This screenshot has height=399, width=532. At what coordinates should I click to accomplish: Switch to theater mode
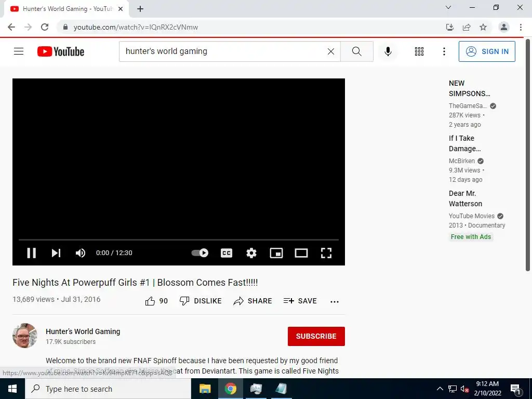[x=301, y=253]
